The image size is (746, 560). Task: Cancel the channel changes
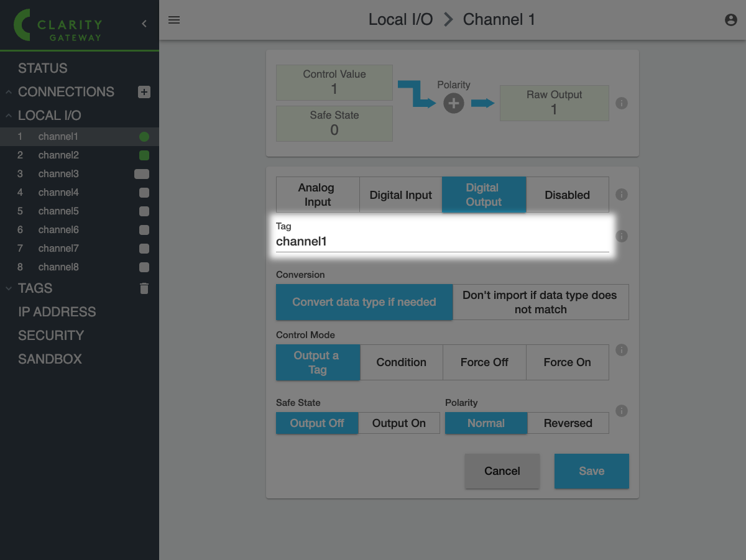[x=502, y=471]
